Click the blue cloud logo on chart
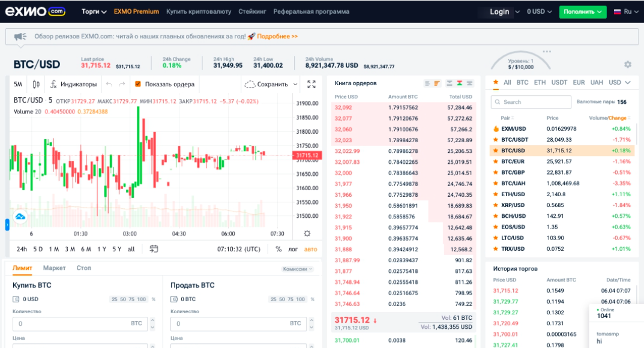 coord(20,216)
